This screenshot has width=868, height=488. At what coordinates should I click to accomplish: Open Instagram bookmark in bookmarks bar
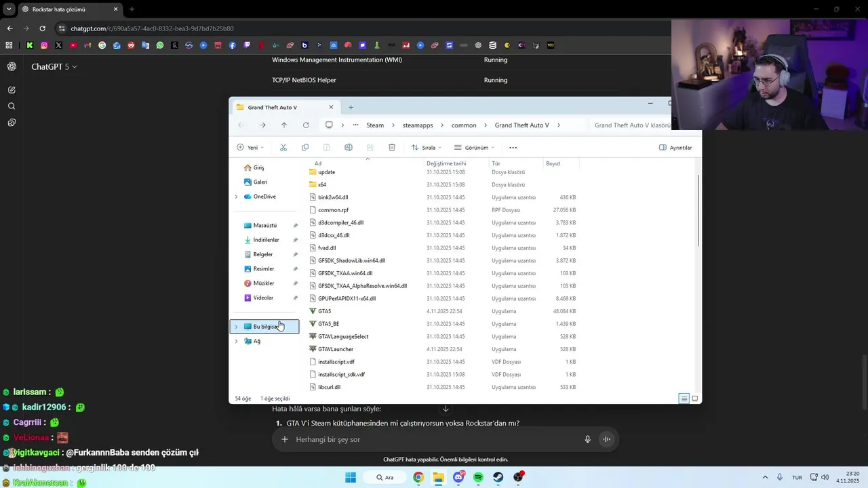point(44,45)
